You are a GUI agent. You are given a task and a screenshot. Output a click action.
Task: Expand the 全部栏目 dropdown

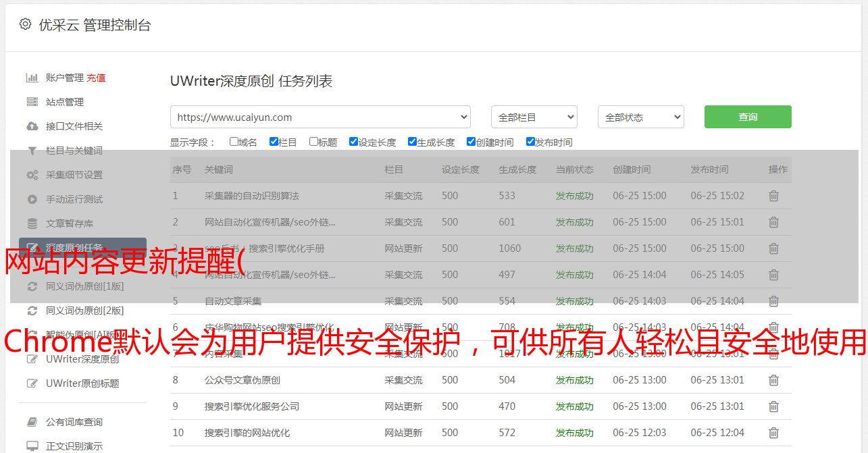click(534, 117)
